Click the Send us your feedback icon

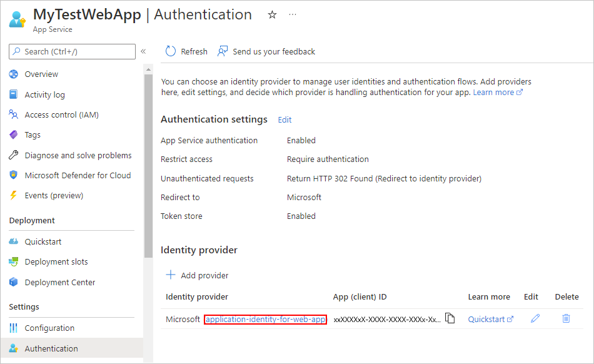[223, 51]
